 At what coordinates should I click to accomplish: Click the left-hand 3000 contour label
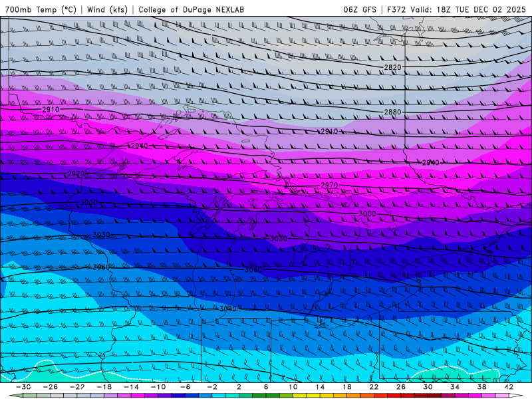88,203
